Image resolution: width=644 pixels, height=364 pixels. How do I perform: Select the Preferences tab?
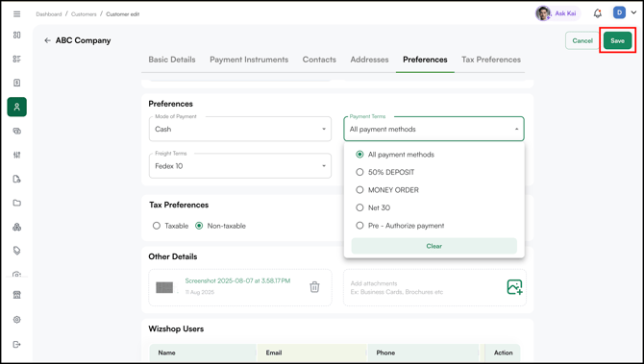425,60
